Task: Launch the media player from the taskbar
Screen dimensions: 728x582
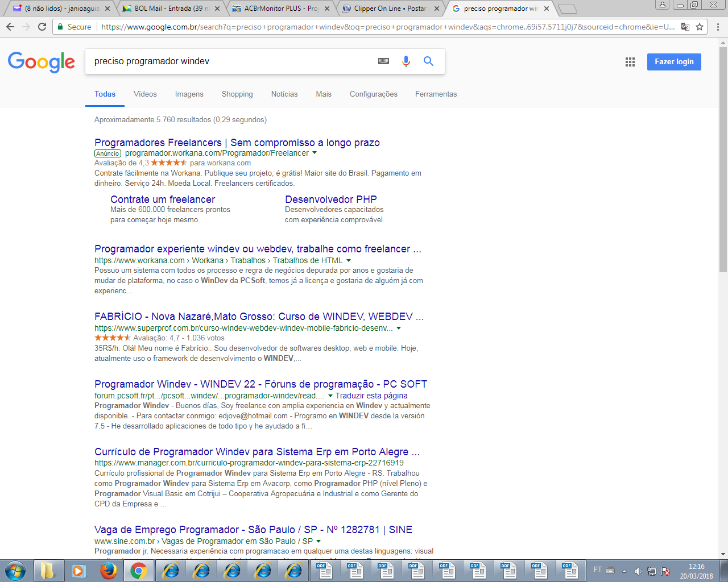Action: coord(78,571)
